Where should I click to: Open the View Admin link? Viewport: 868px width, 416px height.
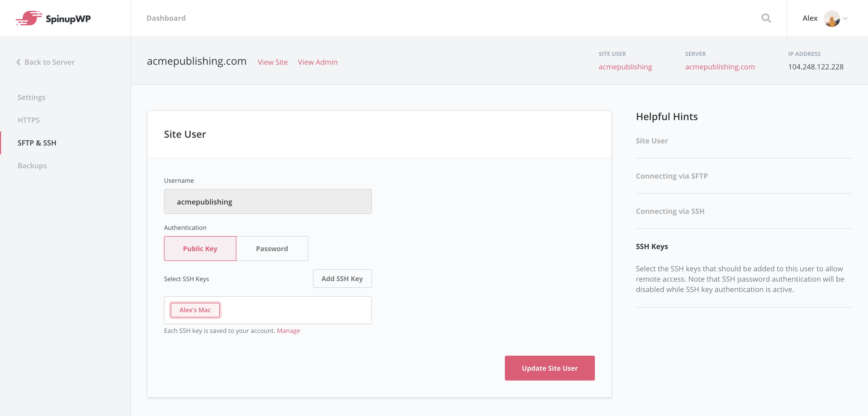[x=317, y=62]
